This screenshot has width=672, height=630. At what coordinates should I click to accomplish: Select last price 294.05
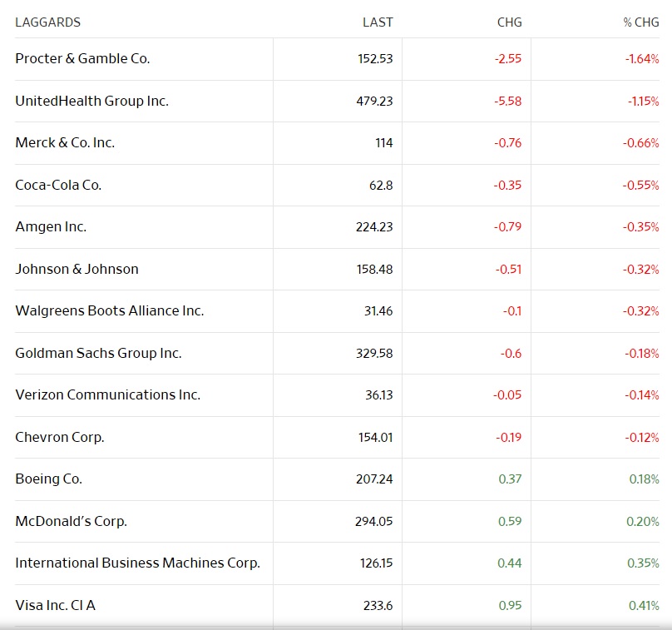pos(373,522)
